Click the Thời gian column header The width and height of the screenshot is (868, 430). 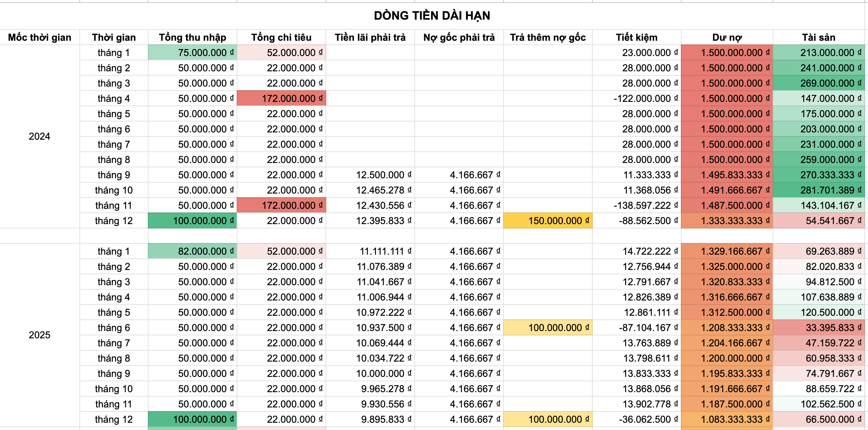click(114, 37)
